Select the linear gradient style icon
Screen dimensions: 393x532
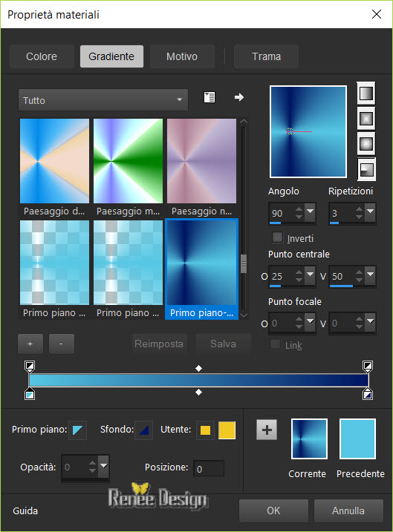[366, 93]
